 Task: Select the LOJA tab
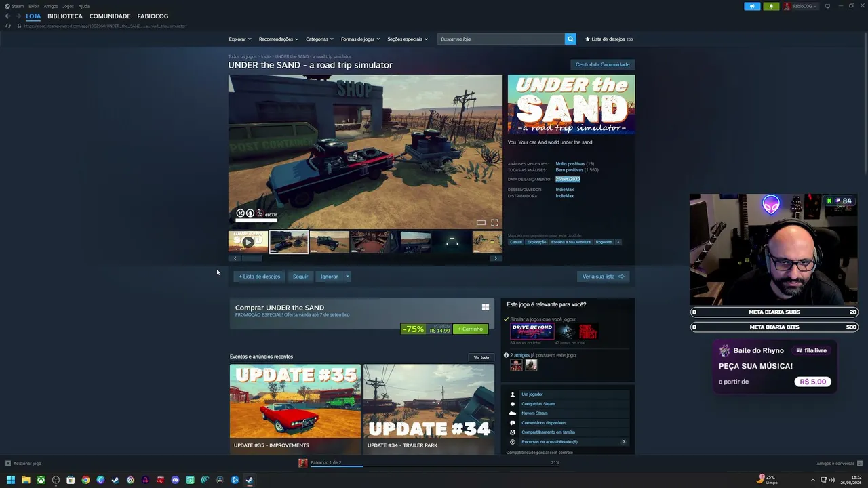[33, 16]
